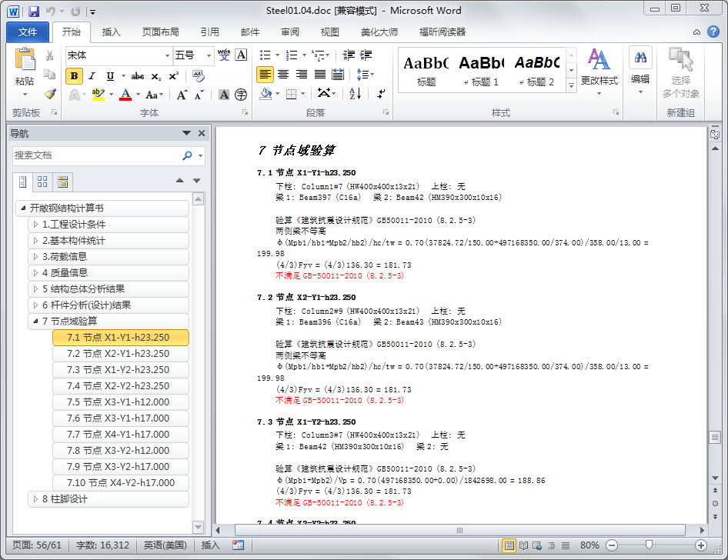Click the Save icon in quick access toolbar

coord(34,12)
